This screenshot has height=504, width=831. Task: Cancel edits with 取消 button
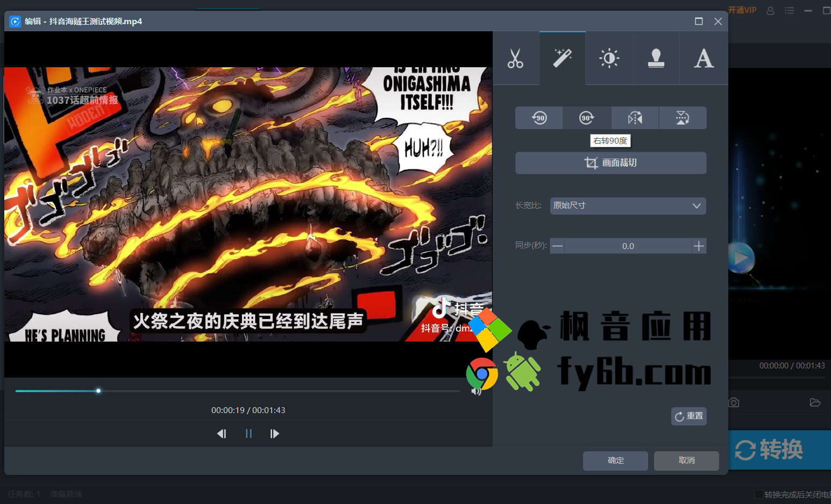click(686, 461)
